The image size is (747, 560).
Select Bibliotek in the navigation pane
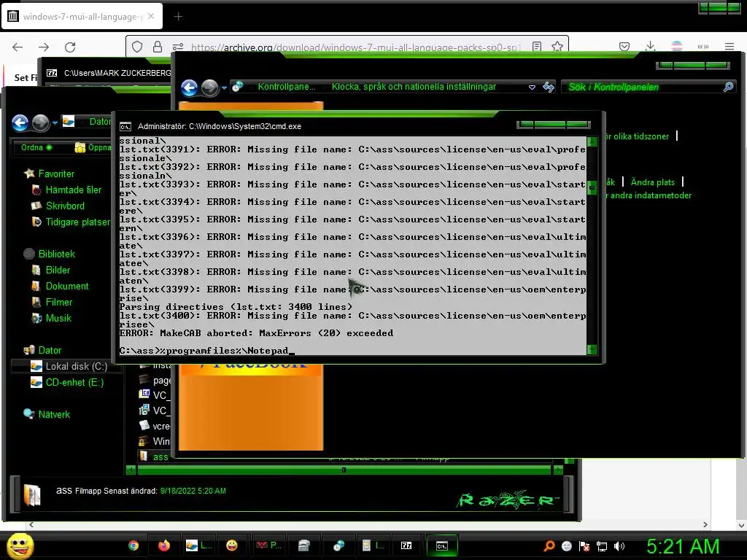(x=56, y=254)
